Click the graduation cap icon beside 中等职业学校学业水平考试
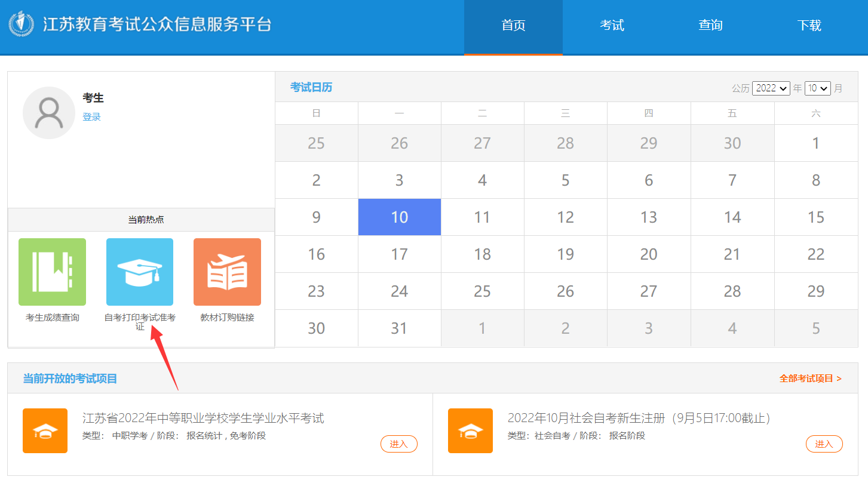868x486 pixels. point(45,430)
